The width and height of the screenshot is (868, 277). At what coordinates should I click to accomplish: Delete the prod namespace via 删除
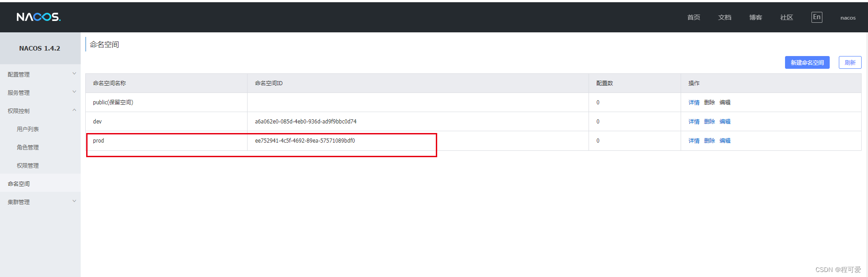(709, 141)
